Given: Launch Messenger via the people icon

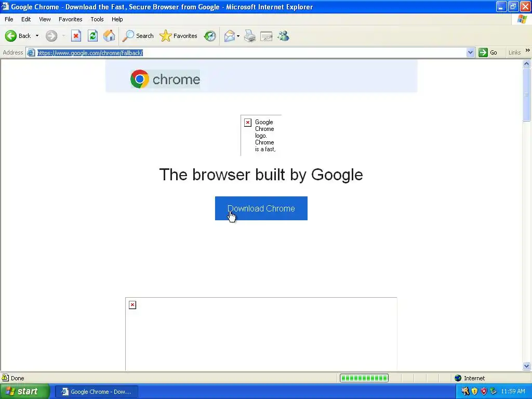Looking at the screenshot, I should (283, 36).
